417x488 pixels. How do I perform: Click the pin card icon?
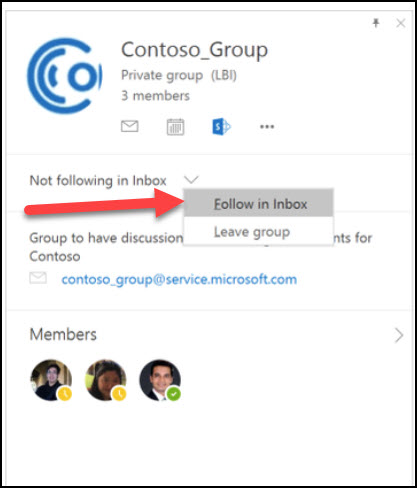coord(376,23)
